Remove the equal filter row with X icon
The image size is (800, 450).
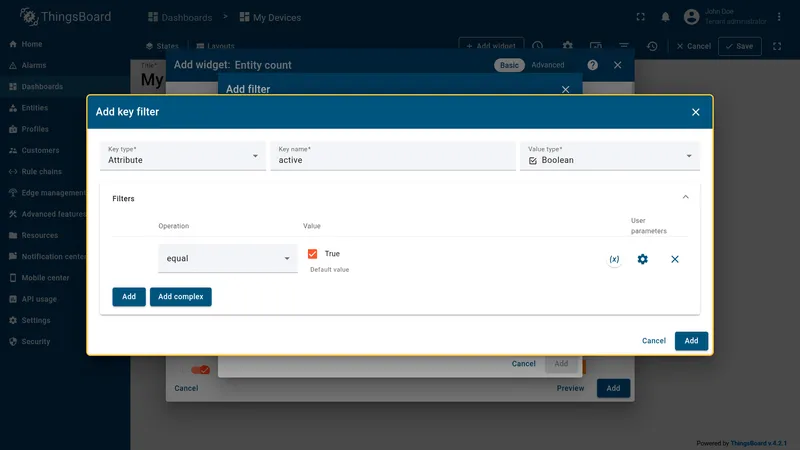click(674, 259)
